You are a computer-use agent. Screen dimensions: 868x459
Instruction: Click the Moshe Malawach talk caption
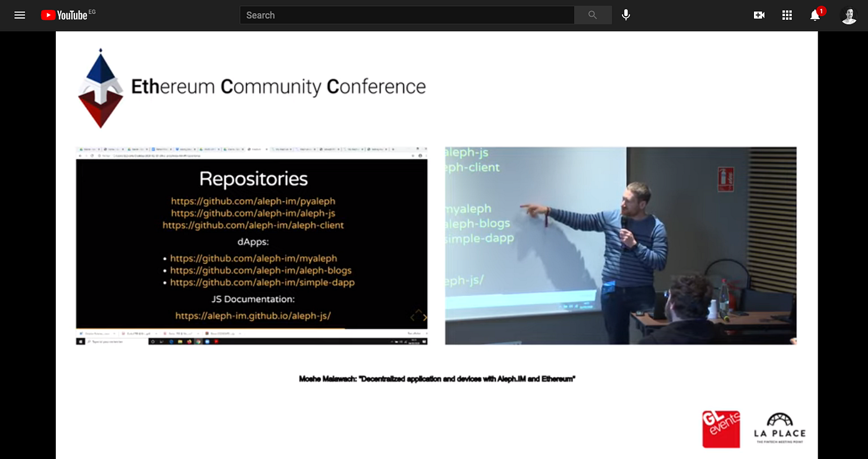point(437,378)
